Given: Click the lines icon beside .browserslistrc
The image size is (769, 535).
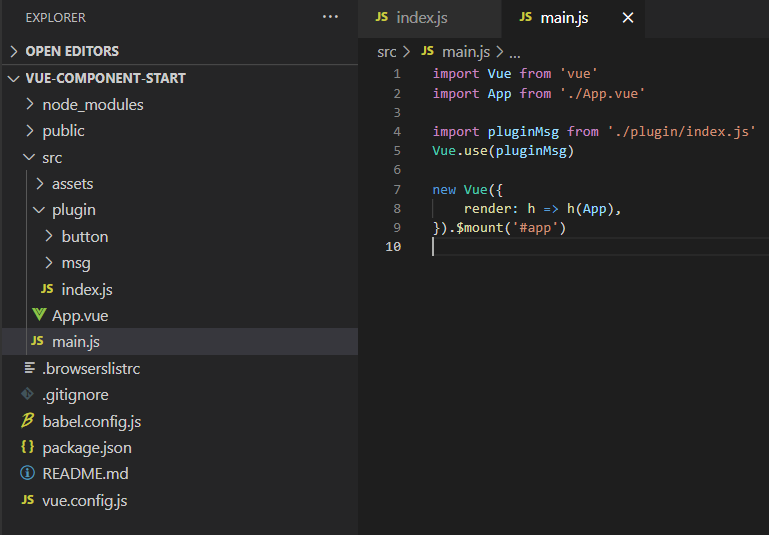Looking at the screenshot, I should pyautogui.click(x=29, y=368).
